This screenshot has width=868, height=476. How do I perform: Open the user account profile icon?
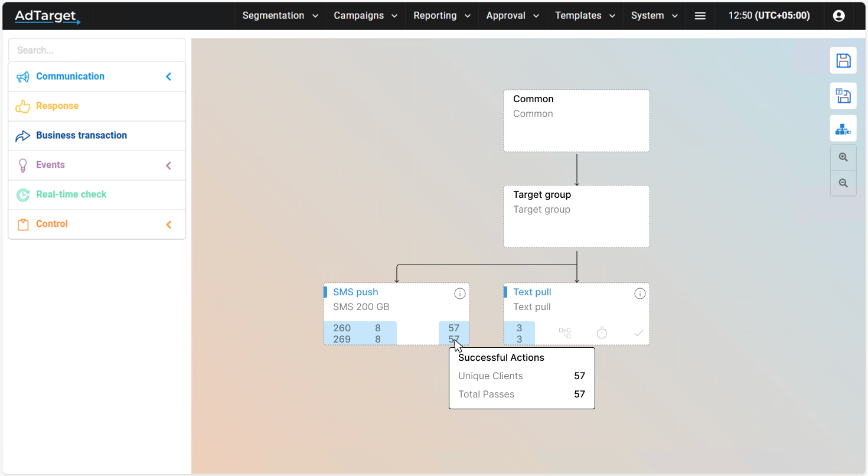[x=838, y=16]
